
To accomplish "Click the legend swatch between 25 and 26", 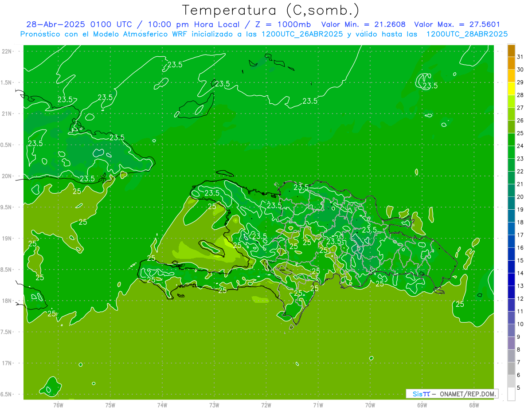I will [511, 127].
